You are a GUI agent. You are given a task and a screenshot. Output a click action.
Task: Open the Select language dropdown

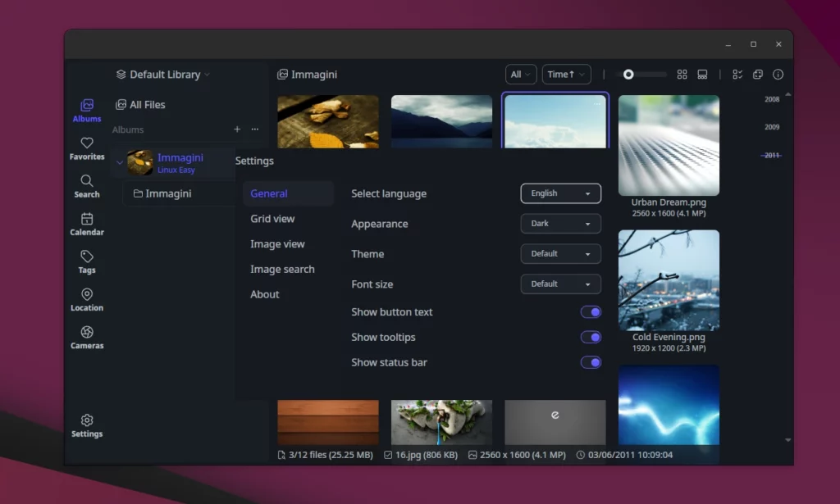coord(560,193)
